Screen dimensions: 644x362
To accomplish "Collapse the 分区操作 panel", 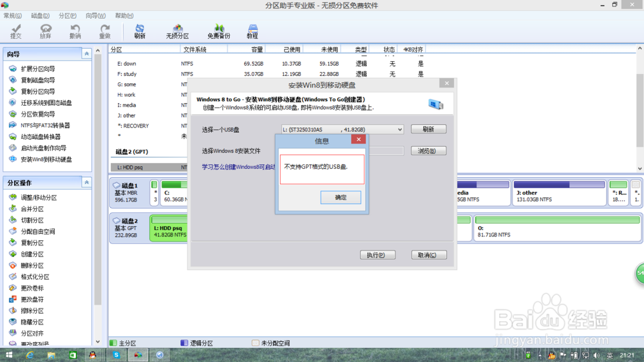I will pyautogui.click(x=87, y=182).
